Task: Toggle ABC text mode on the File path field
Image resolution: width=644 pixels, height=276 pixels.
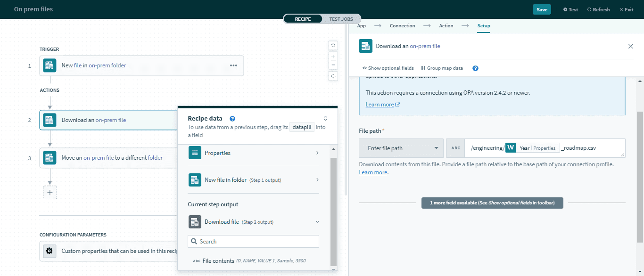Action: 455,147
